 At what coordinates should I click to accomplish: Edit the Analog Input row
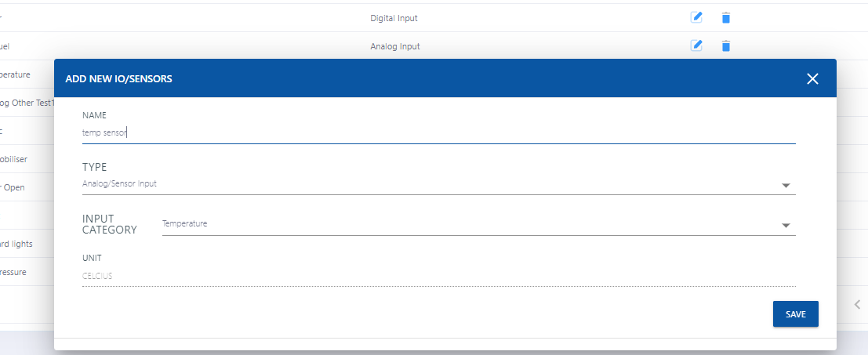696,46
